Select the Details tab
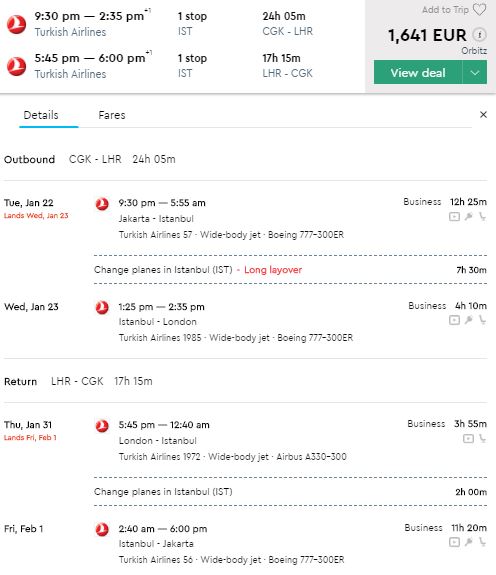Image resolution: width=496 pixels, height=575 pixels. (41, 115)
